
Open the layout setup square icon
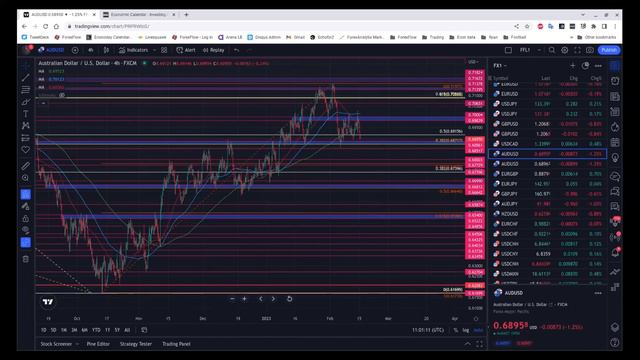point(508,50)
